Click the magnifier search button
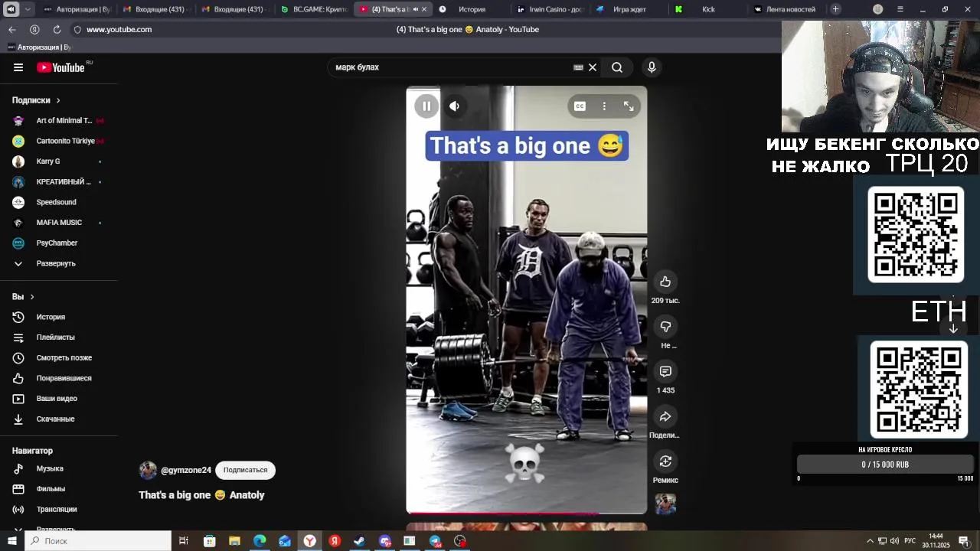This screenshot has height=551, width=980. pyautogui.click(x=617, y=67)
